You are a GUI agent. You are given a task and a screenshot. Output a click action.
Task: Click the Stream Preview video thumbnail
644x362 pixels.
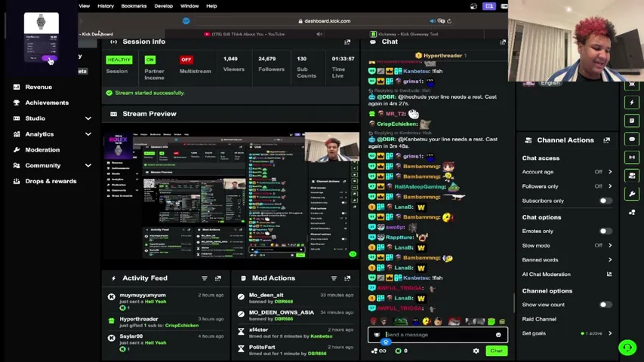(231, 195)
